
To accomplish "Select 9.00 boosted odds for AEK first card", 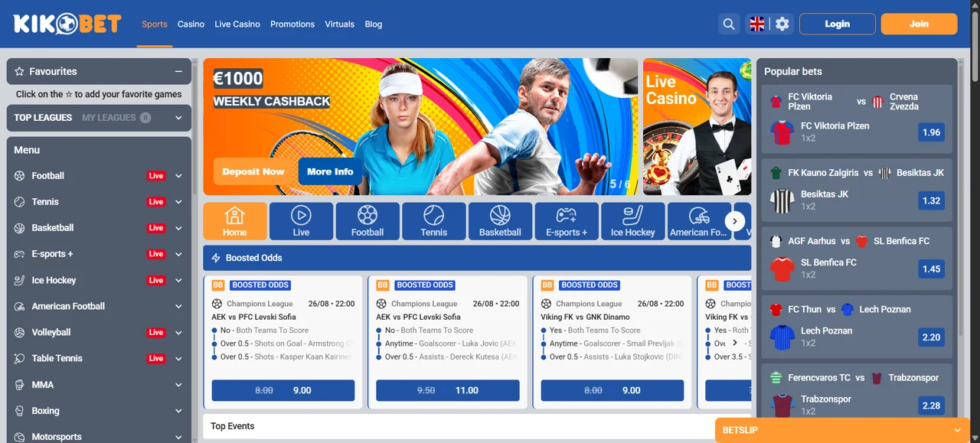I will [283, 390].
